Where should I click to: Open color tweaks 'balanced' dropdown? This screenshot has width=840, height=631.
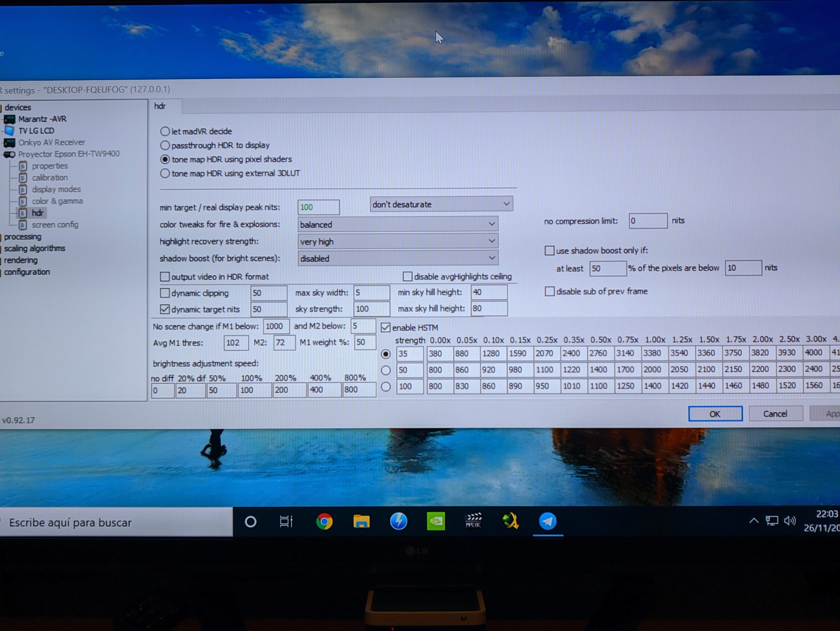tap(398, 224)
